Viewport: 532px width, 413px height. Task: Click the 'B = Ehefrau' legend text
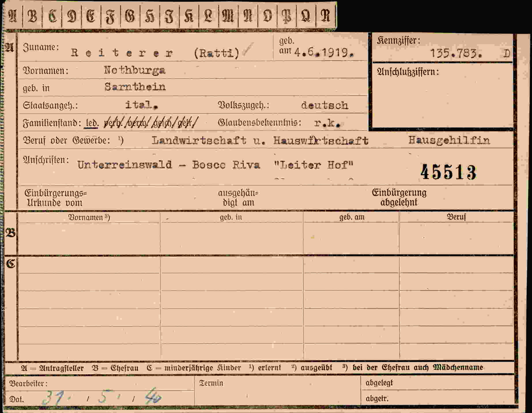(115, 368)
